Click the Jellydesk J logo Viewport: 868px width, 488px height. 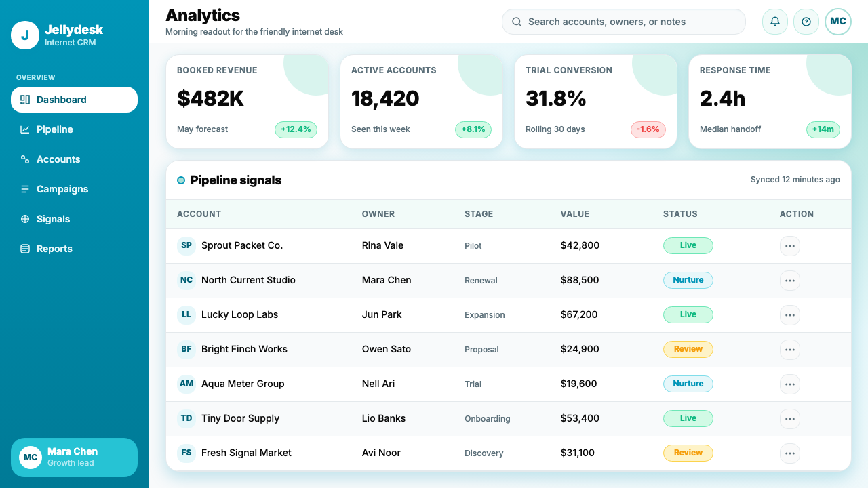tap(25, 35)
